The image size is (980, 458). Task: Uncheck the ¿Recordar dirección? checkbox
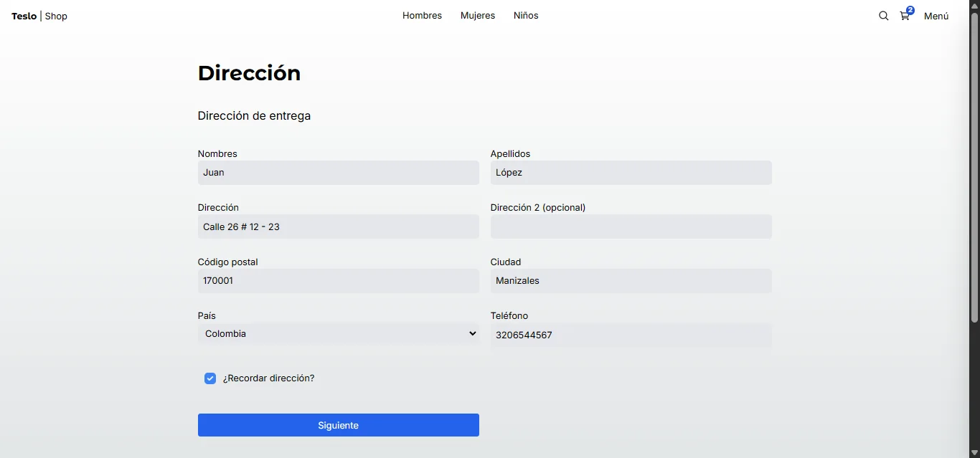[210, 378]
